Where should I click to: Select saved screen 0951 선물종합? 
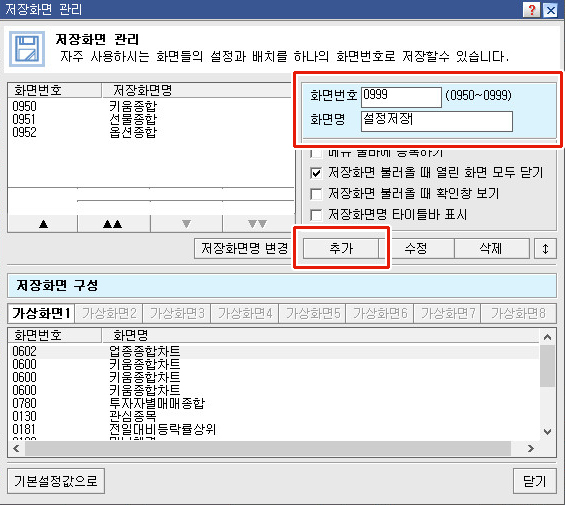pos(151,119)
